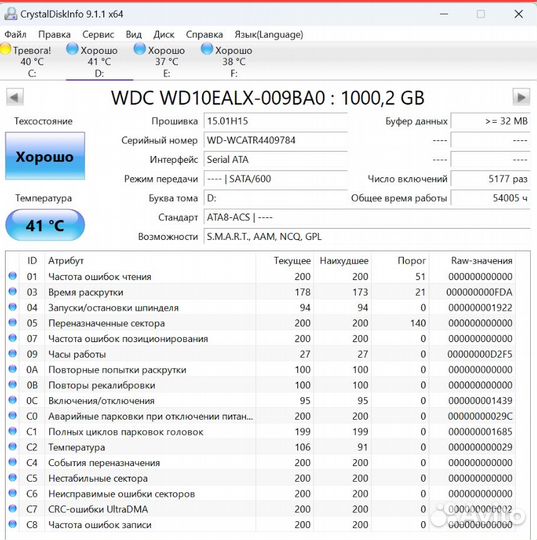The height and width of the screenshot is (540, 537).
Task: Click status orb of Неисправимые ошибки секторов row
Action: [x=13, y=493]
